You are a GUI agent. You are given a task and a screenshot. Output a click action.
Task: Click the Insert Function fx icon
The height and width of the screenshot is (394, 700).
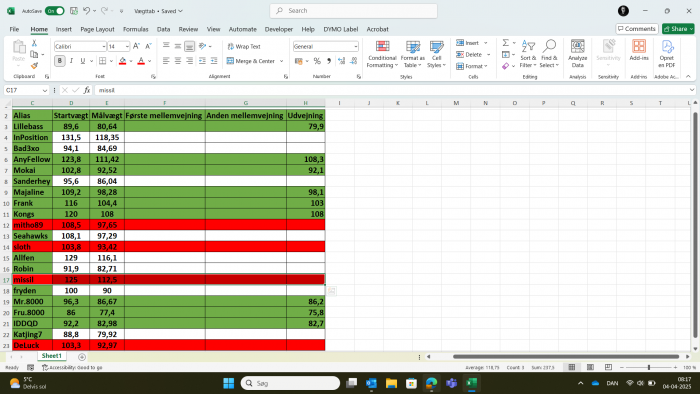(x=87, y=90)
